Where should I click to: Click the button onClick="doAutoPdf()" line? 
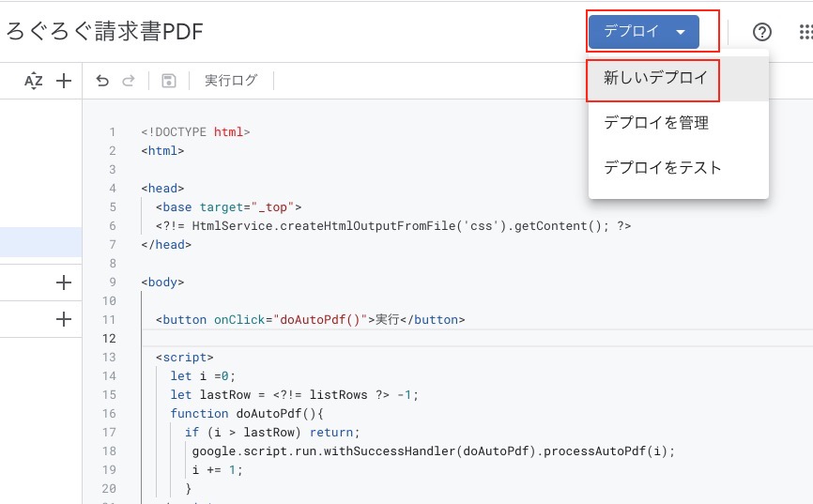(x=310, y=320)
